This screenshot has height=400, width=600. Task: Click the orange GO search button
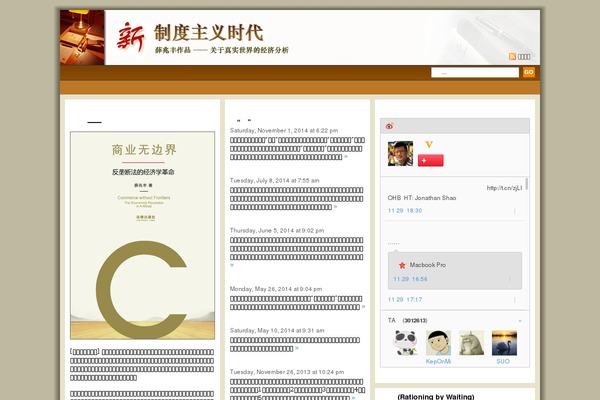coord(528,72)
